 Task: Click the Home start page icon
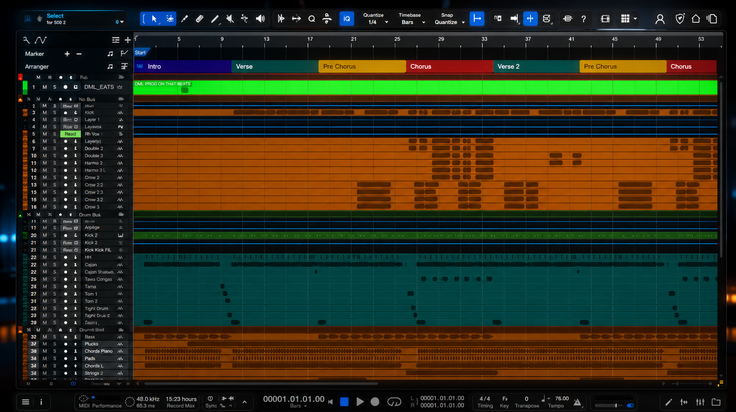point(696,19)
